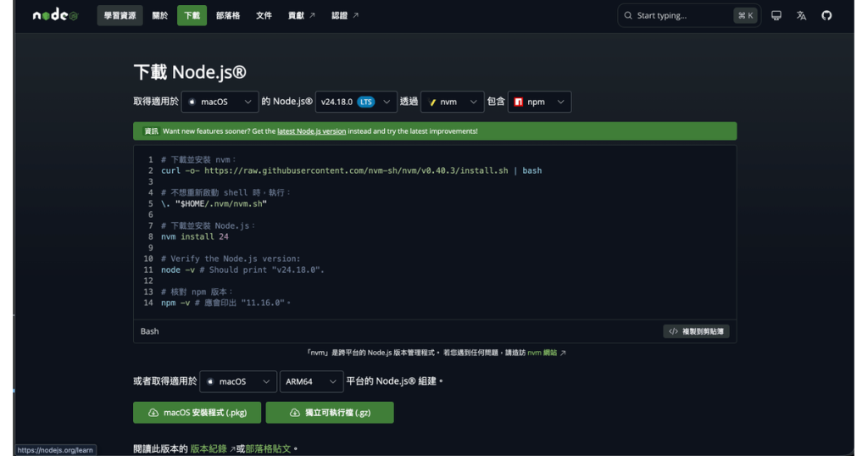Expand the v24.18.0 version dropdown
Screen dimensions: 868x456
[x=356, y=102]
